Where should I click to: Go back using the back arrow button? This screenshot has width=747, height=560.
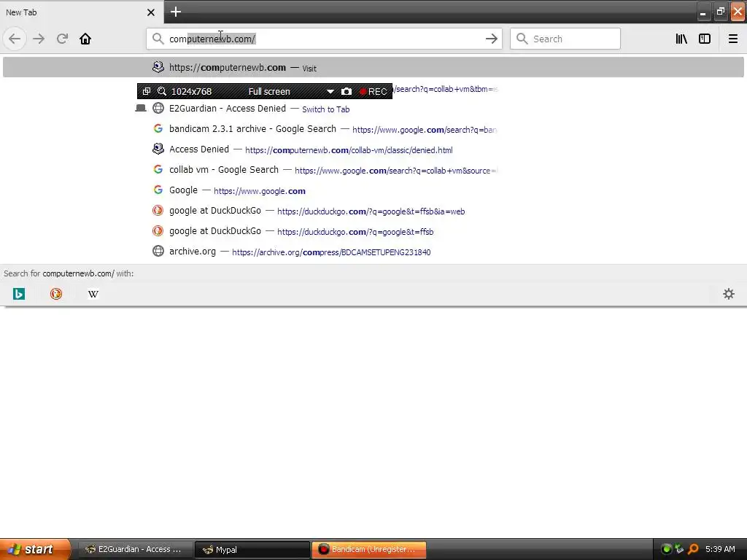[15, 39]
